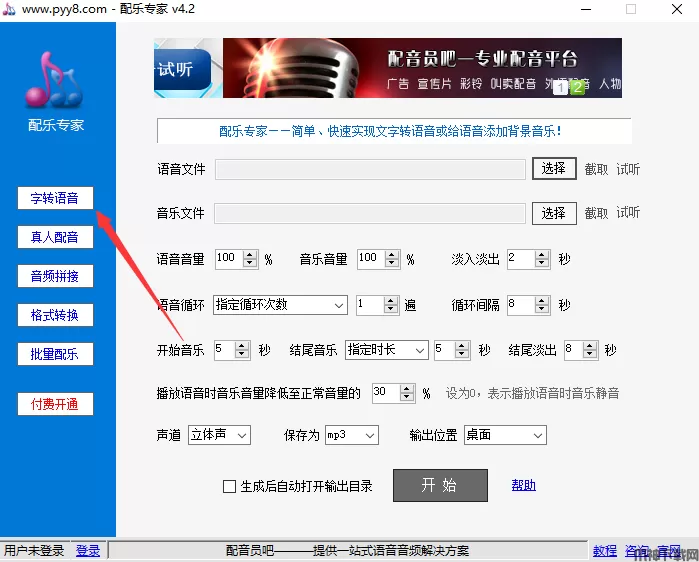Go to 格式转换 in the sidebar
This screenshot has width=699, height=562.
pyautogui.click(x=55, y=315)
